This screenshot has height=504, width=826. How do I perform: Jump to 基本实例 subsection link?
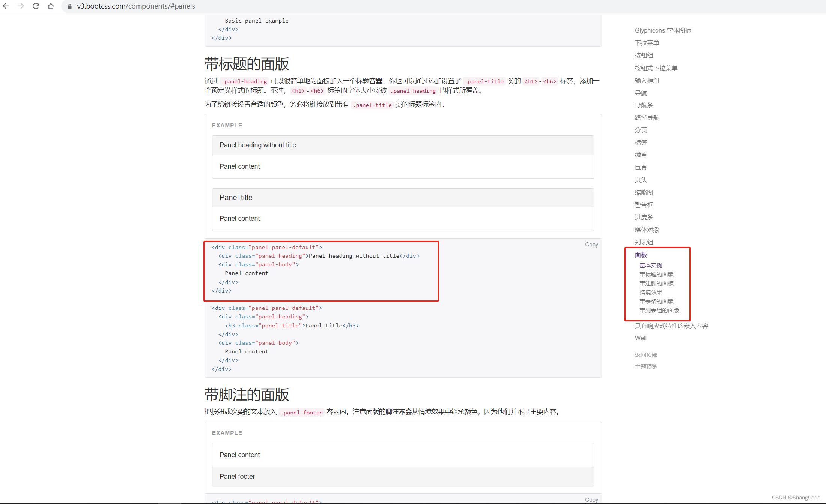651,265
